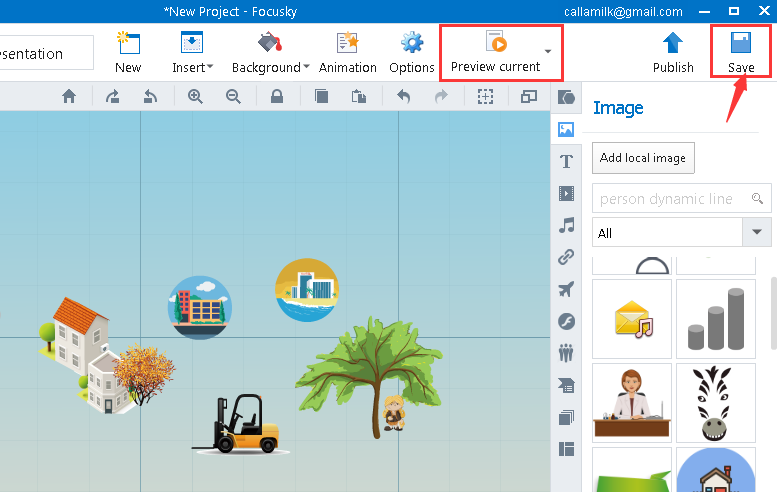Click Preview current button
Viewport: 777px width, 492px height.
[496, 53]
